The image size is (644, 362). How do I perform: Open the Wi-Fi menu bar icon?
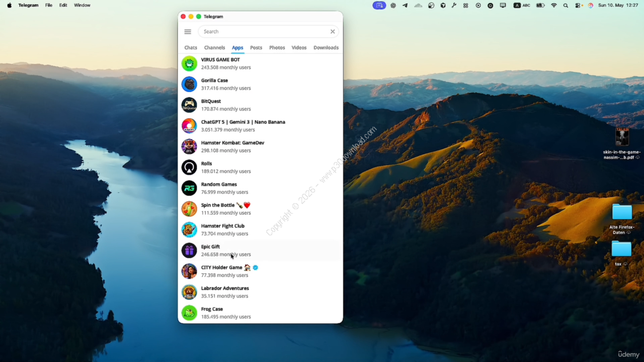point(554,6)
